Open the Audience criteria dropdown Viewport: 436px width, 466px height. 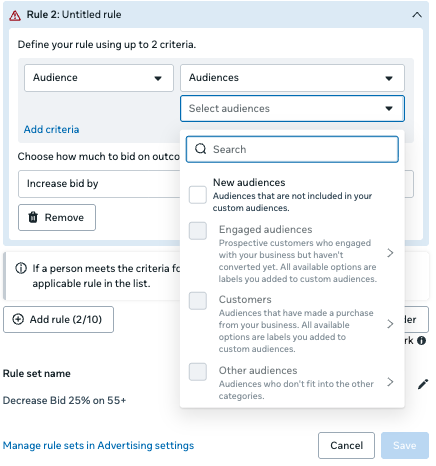click(x=99, y=78)
